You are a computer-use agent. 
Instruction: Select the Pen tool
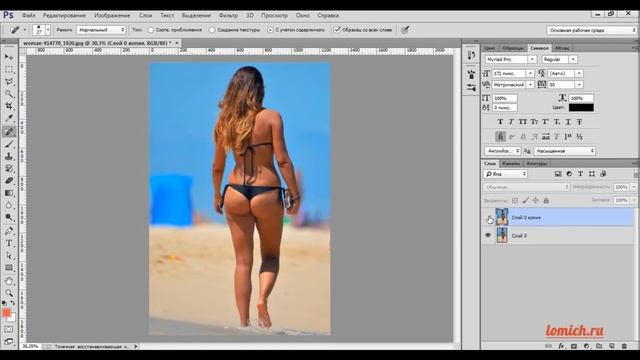9,231
